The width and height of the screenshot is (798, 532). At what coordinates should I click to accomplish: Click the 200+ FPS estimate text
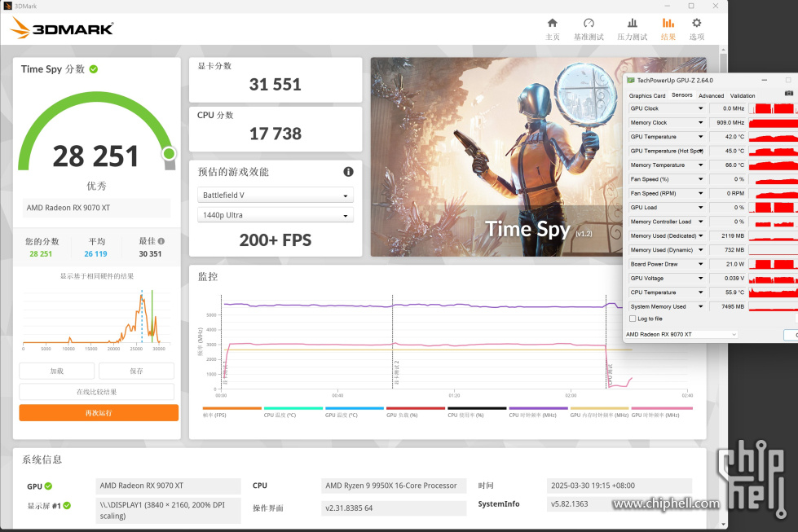(x=276, y=240)
